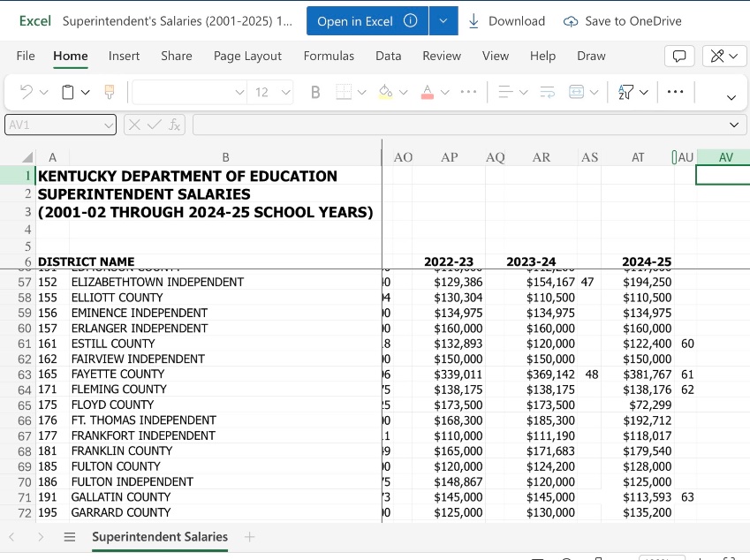Open the File menu
This screenshot has width=750, height=560.
point(26,56)
